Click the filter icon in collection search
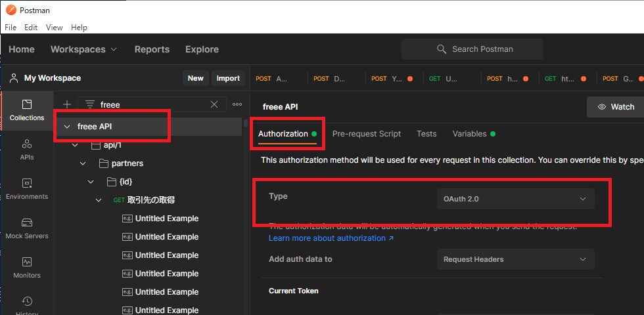This screenshot has width=644, height=315. (x=90, y=104)
